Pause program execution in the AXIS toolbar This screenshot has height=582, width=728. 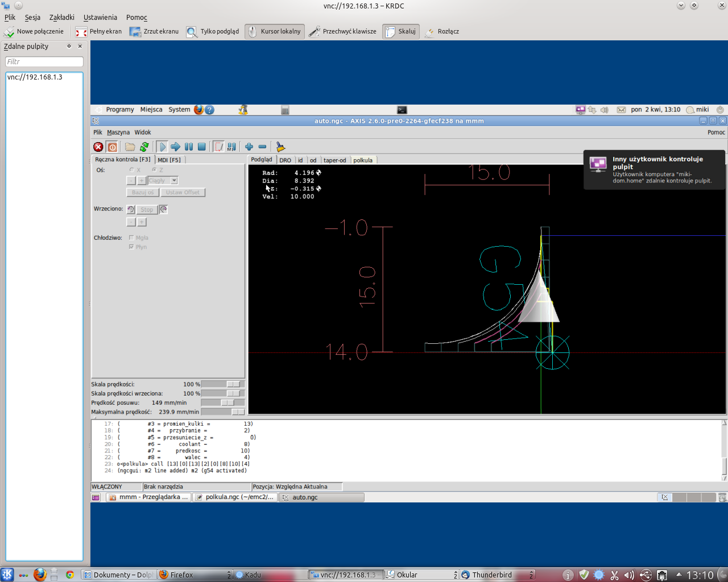tap(188, 147)
